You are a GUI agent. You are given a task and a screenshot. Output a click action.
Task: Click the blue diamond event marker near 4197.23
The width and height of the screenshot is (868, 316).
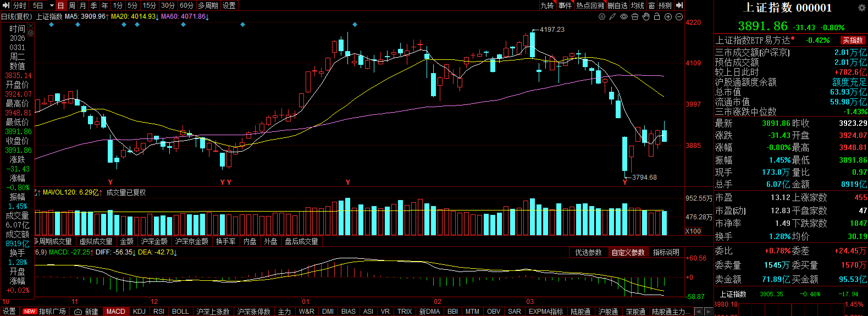click(355, 25)
